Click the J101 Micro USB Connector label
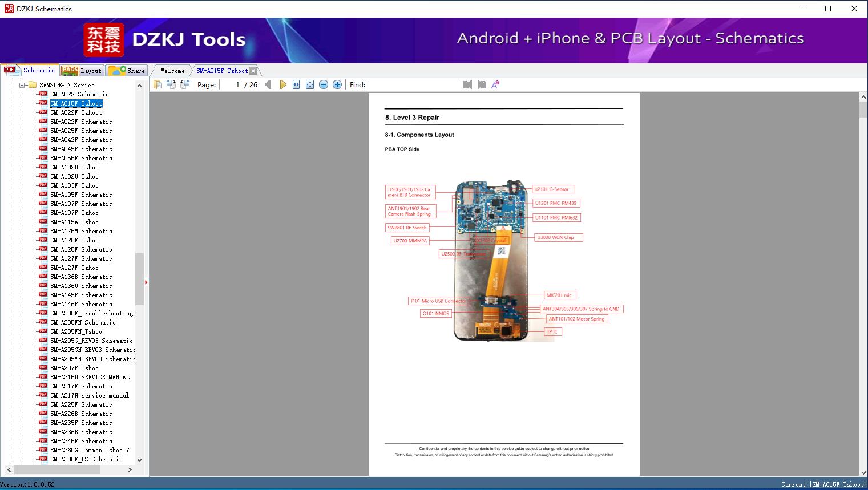Viewport: 868px width, 490px height. (439, 301)
